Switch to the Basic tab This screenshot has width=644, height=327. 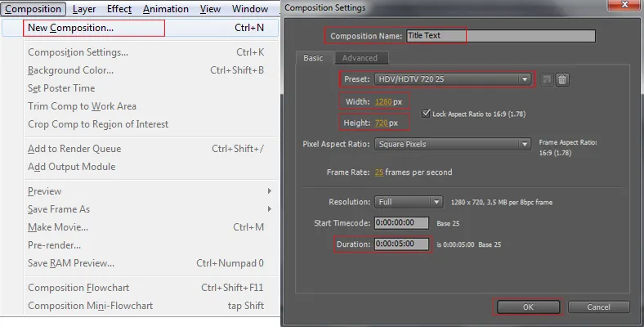313,58
